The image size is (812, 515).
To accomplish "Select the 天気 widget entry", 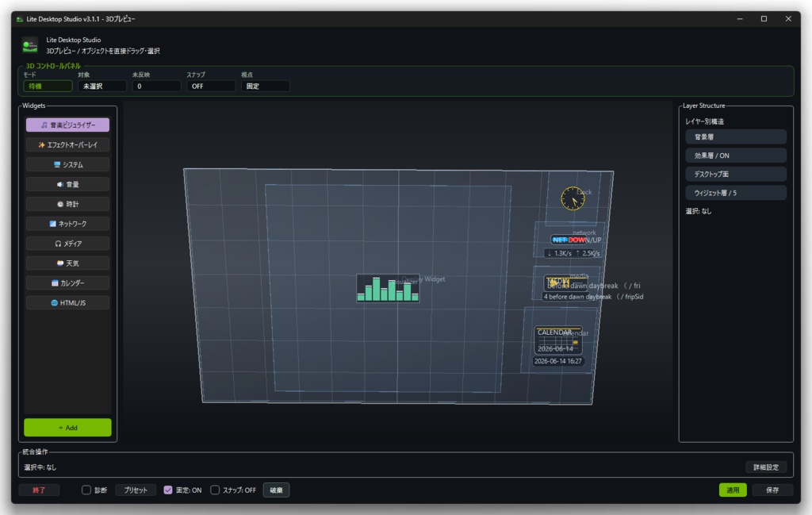I will coord(68,263).
